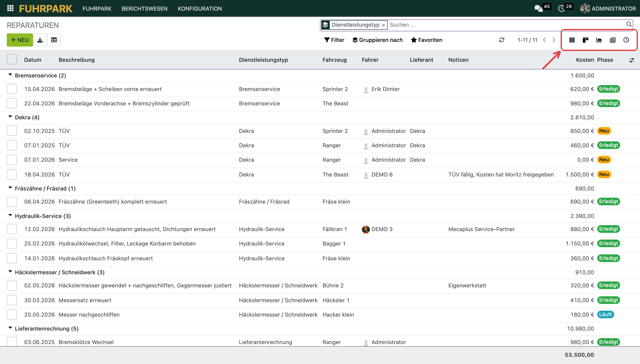
Task: Check the Fräszähne (Greenteeth) komplett erneuert row
Action: click(12, 202)
